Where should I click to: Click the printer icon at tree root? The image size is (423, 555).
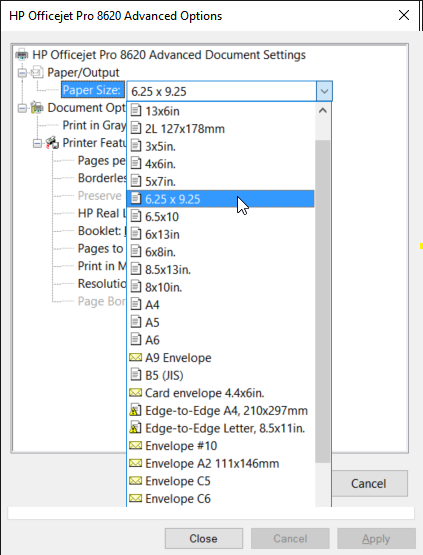pos(22,55)
